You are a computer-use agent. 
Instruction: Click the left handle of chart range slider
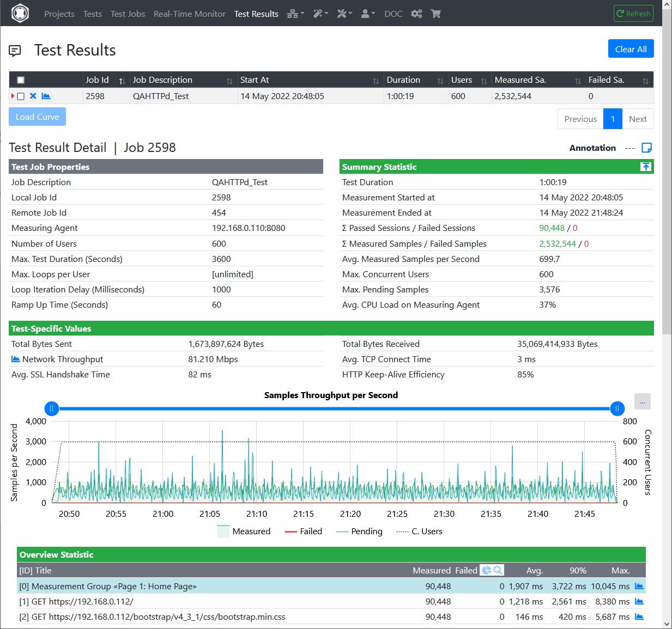click(51, 408)
